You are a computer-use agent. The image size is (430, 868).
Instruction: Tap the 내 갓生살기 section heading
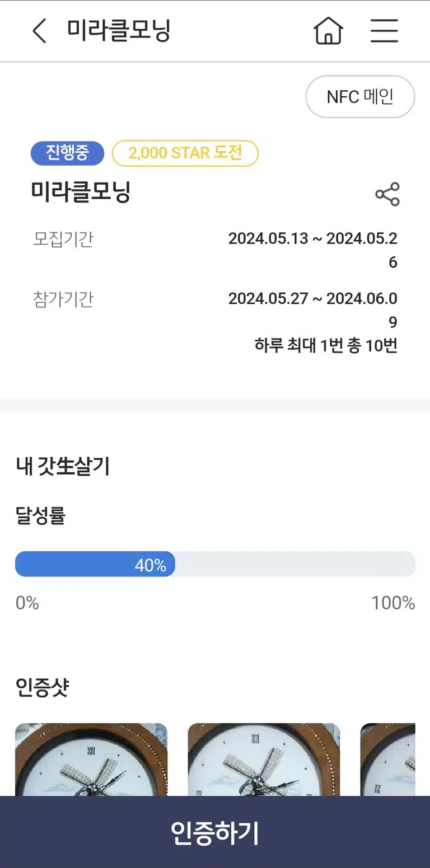click(63, 466)
